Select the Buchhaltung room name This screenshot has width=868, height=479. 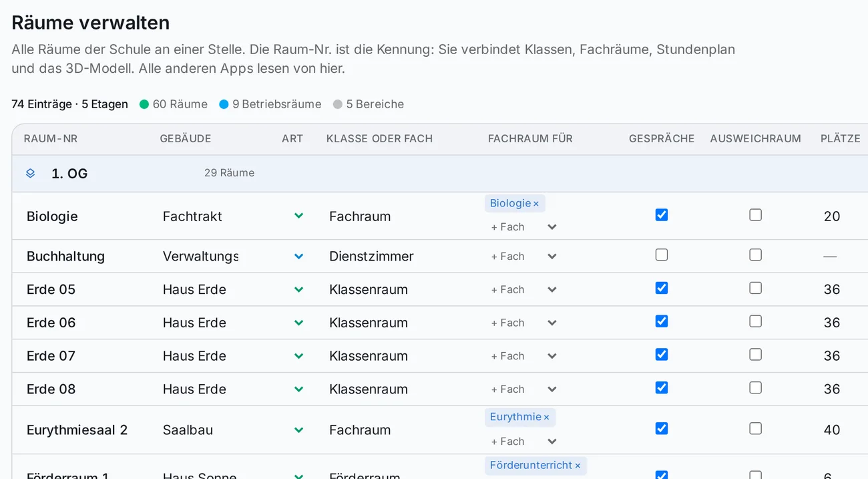click(65, 257)
